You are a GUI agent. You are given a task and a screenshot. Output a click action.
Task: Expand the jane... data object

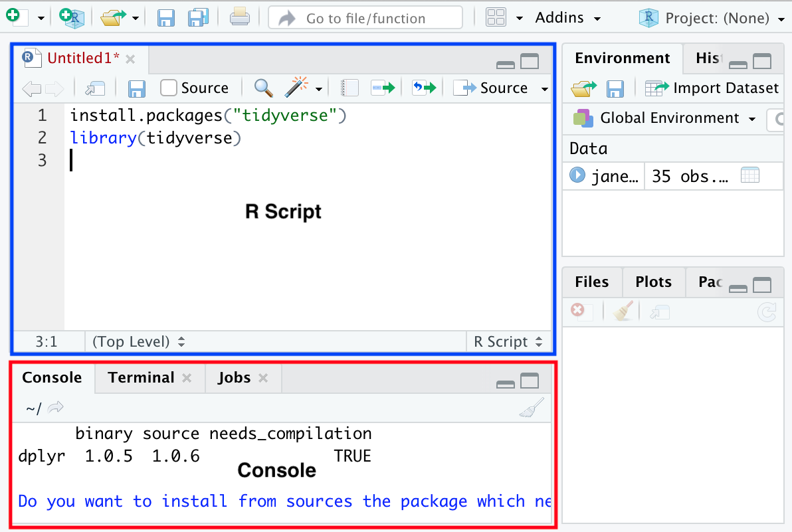click(x=577, y=175)
